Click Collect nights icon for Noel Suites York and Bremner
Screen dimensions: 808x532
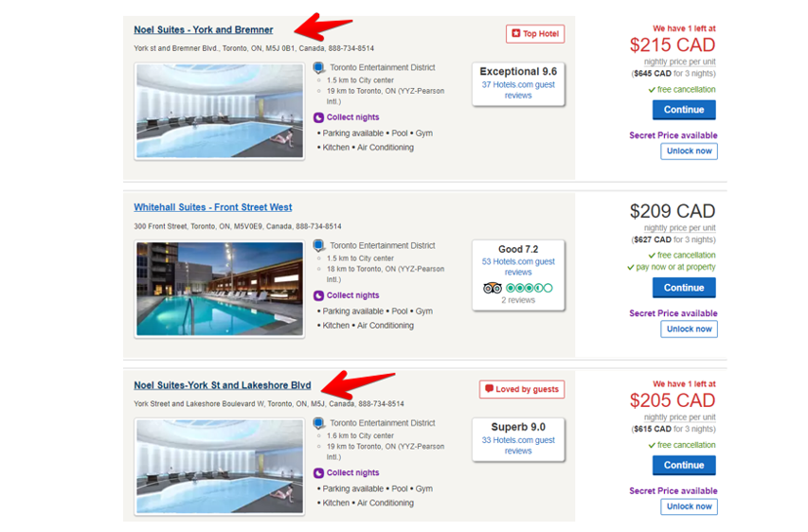[x=319, y=117]
